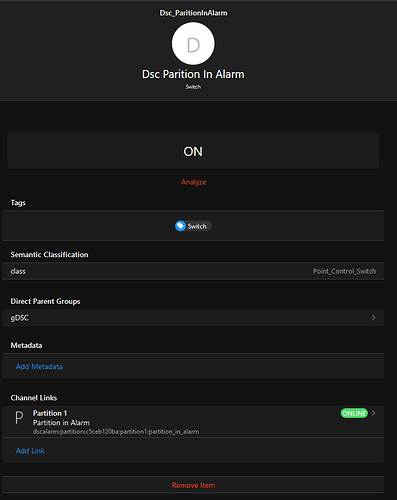397x500 pixels.
Task: Click the Point_Control_Switch class value
Action: coord(344,271)
